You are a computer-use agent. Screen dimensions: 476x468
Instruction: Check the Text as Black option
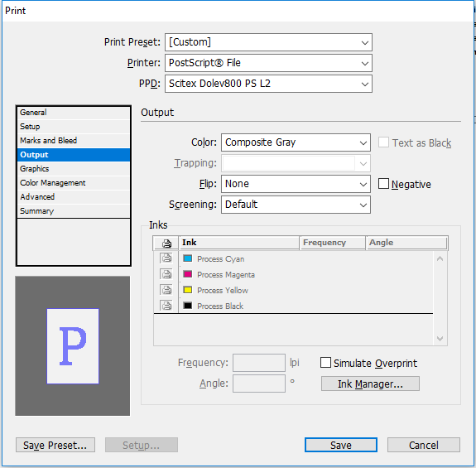383,142
